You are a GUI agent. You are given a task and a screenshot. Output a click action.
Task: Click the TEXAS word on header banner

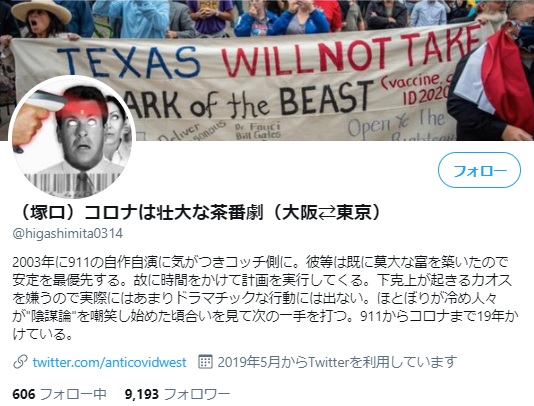coord(129,63)
